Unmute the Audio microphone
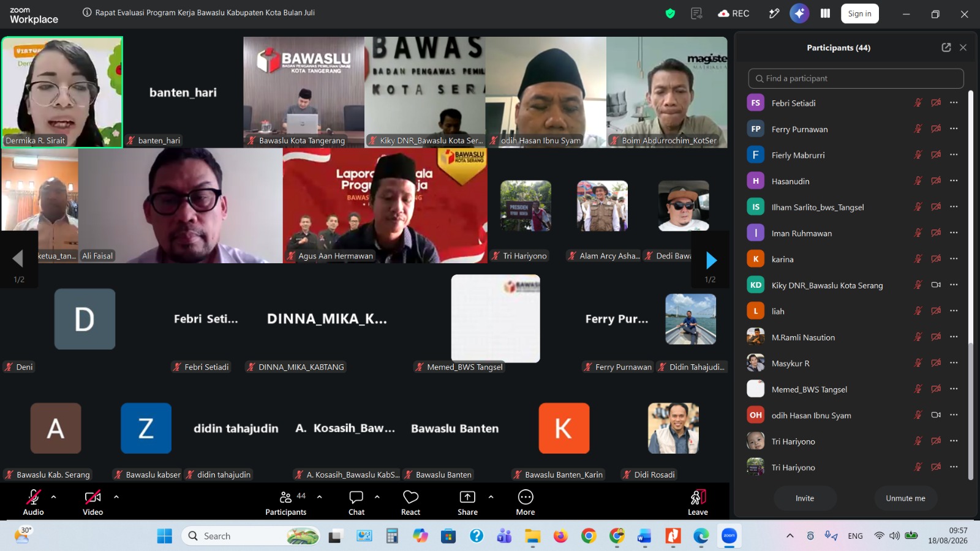The image size is (980, 551). (34, 503)
